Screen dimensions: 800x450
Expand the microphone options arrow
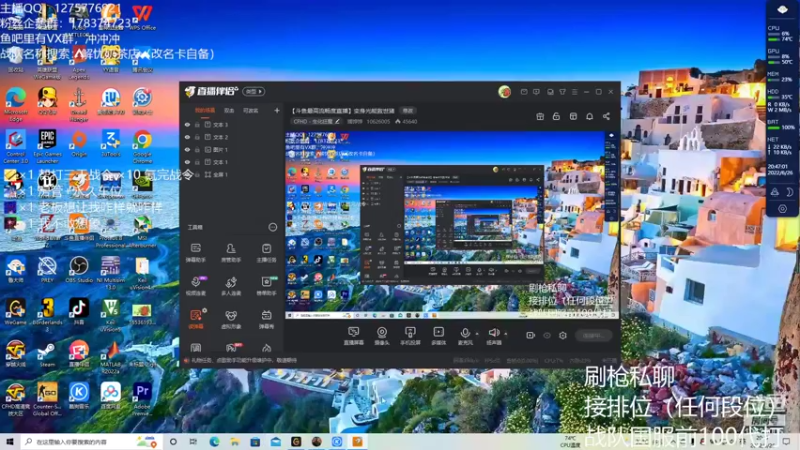point(477,334)
